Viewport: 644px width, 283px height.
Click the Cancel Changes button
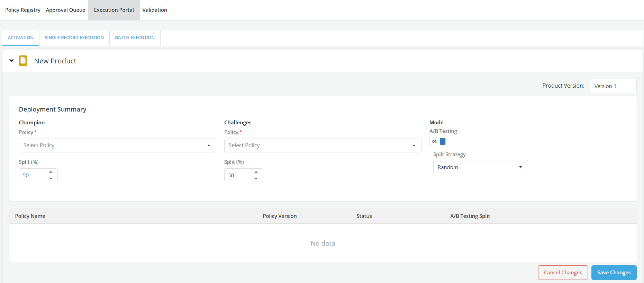pos(563,273)
